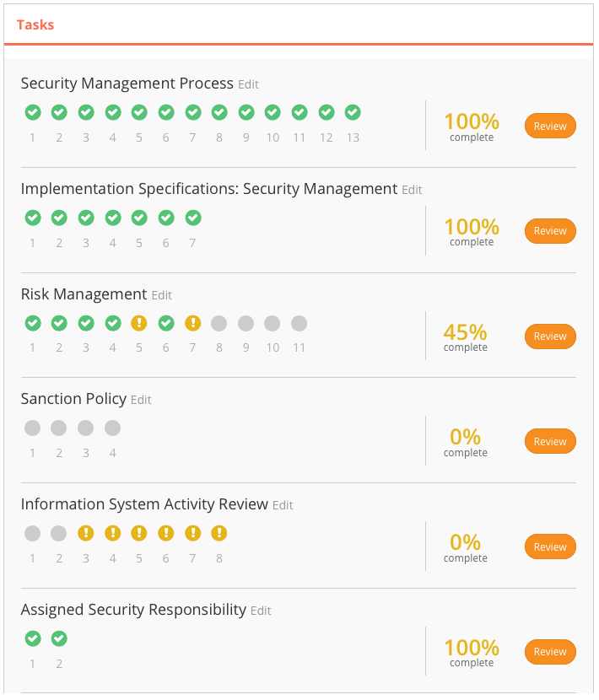Select gray step 3 in Sanction Policy
The image size is (599, 700).
[86, 428]
